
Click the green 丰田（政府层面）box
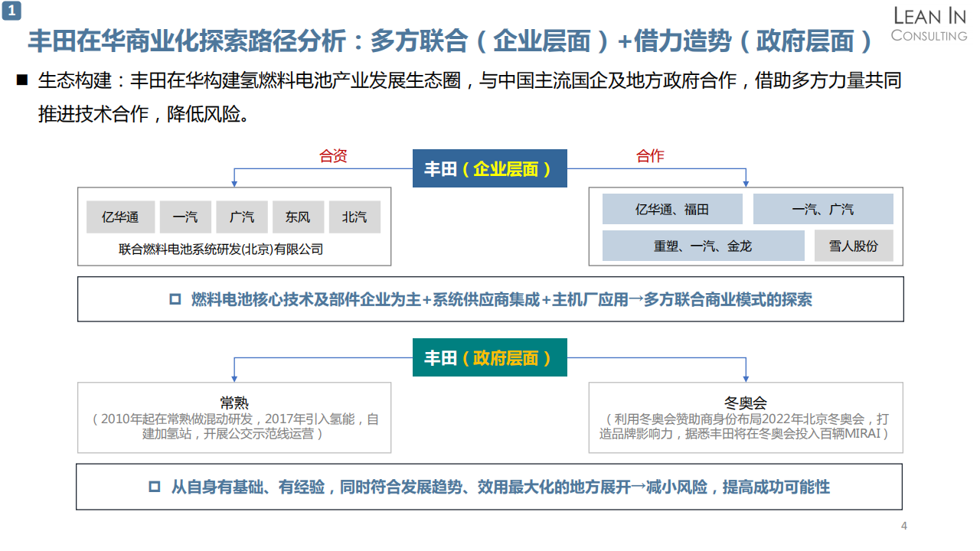point(490,357)
